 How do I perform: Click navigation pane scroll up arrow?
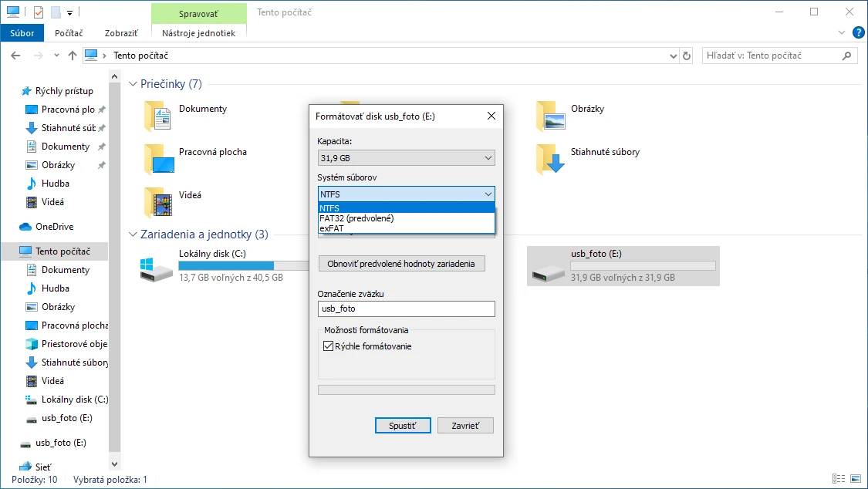tap(115, 76)
